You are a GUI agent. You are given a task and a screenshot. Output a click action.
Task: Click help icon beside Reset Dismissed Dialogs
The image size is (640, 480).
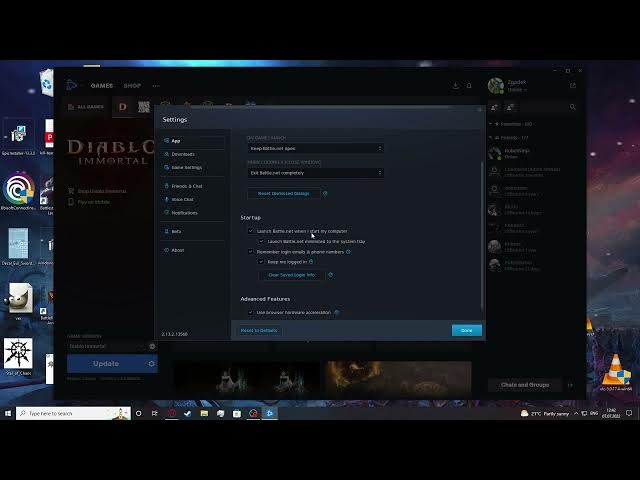[325, 193]
